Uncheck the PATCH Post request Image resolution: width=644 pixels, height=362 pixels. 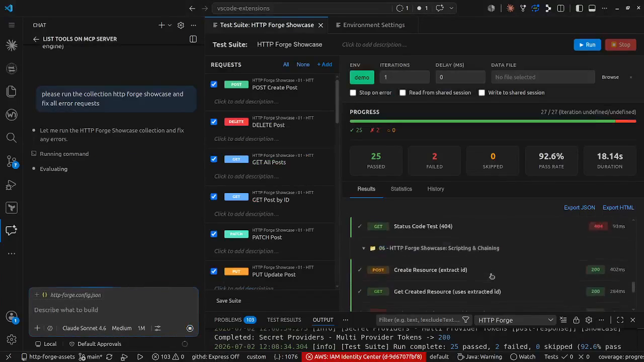click(214, 234)
